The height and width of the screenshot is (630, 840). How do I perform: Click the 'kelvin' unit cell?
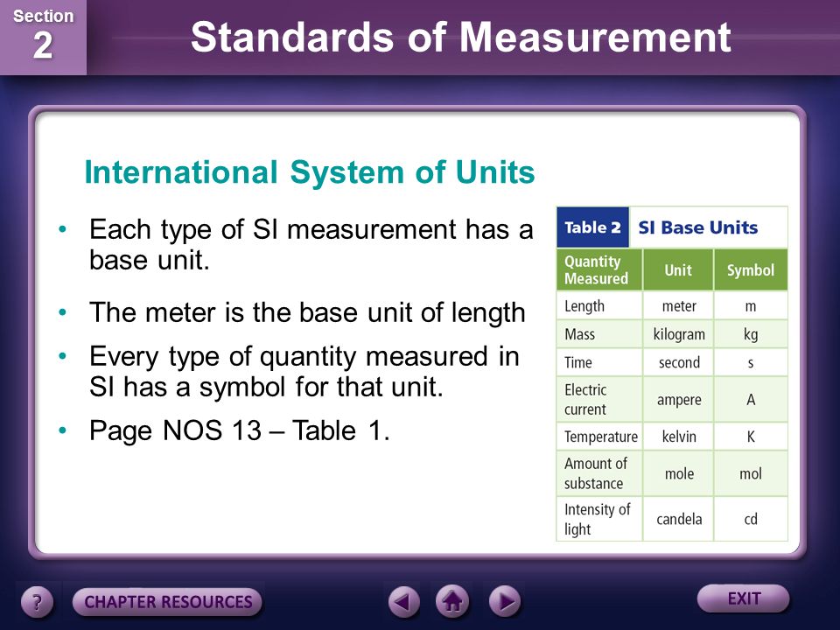679,437
